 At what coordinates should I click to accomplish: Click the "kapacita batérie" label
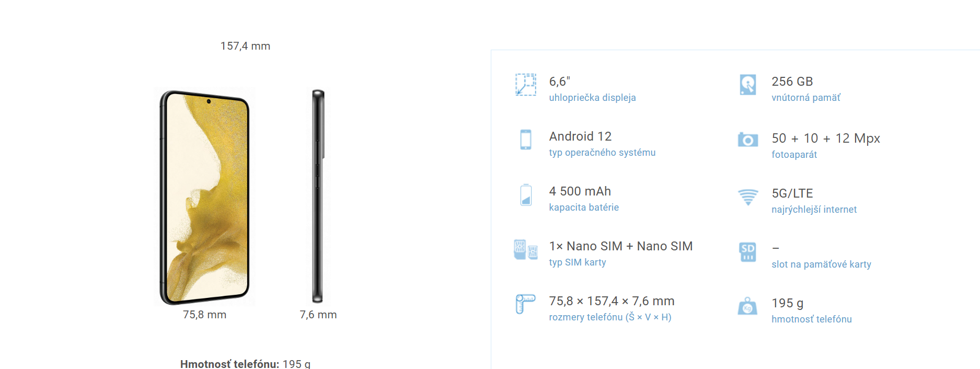584,207
